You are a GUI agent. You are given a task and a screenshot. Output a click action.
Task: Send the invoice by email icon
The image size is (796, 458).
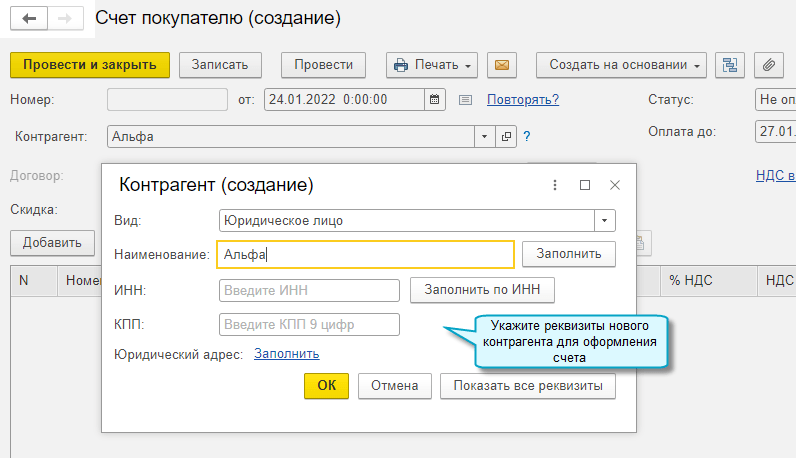502,65
